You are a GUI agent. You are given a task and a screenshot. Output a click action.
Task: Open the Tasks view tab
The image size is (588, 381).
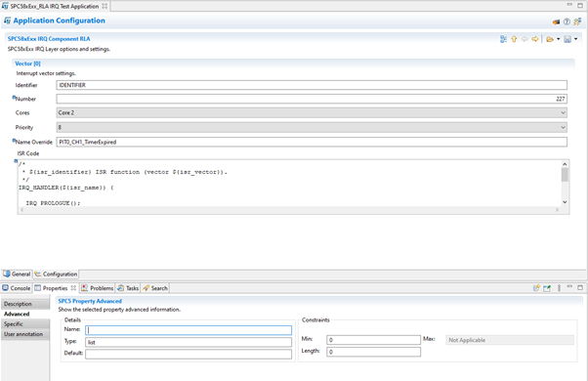(128, 288)
